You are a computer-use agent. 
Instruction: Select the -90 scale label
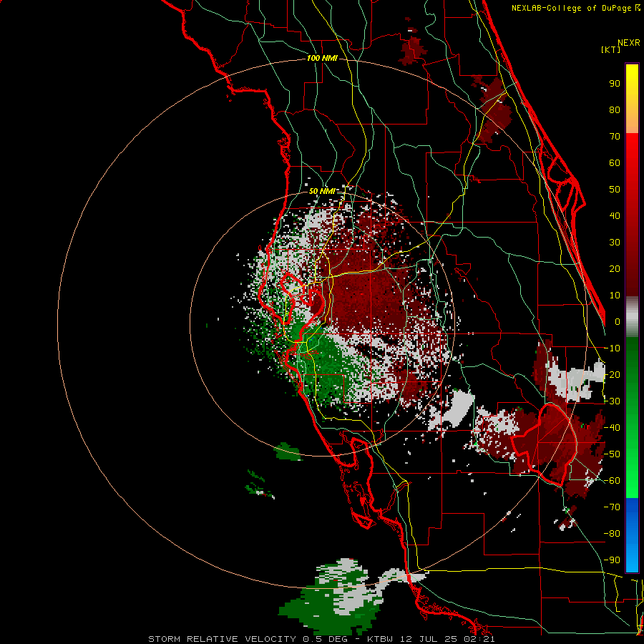(x=612, y=560)
